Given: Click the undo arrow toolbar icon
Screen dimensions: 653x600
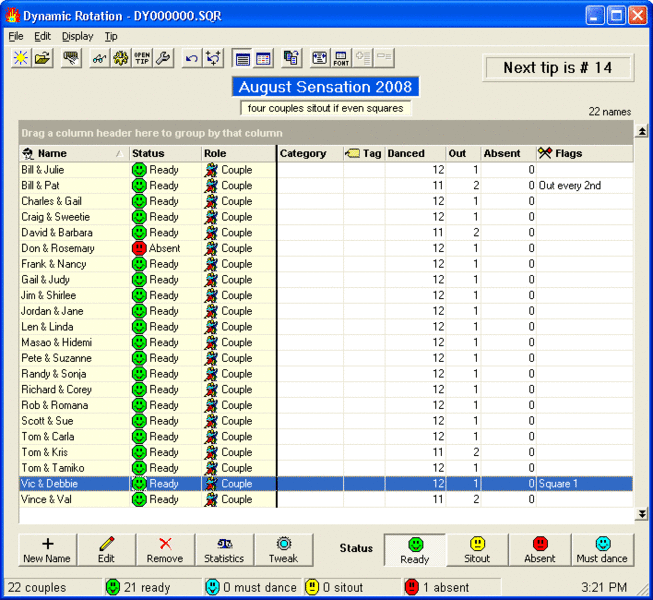Looking at the screenshot, I should [x=191, y=59].
